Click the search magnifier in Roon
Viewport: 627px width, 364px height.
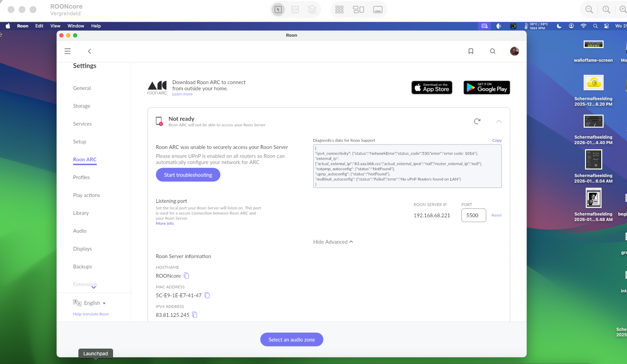pos(492,51)
